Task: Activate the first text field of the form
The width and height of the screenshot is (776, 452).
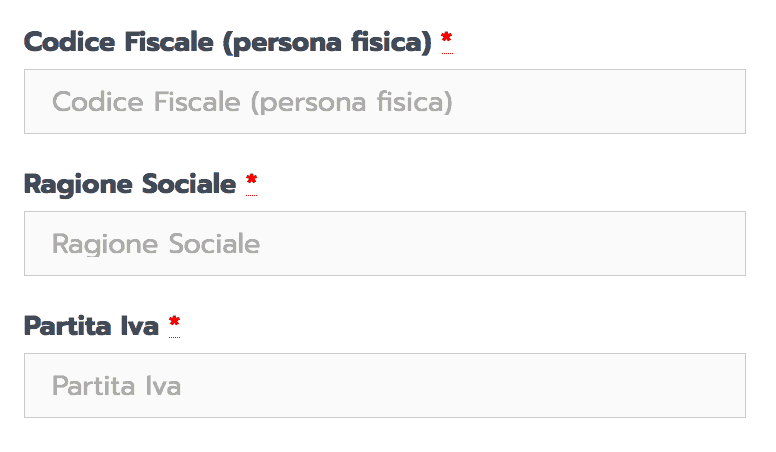Action: 385,101
